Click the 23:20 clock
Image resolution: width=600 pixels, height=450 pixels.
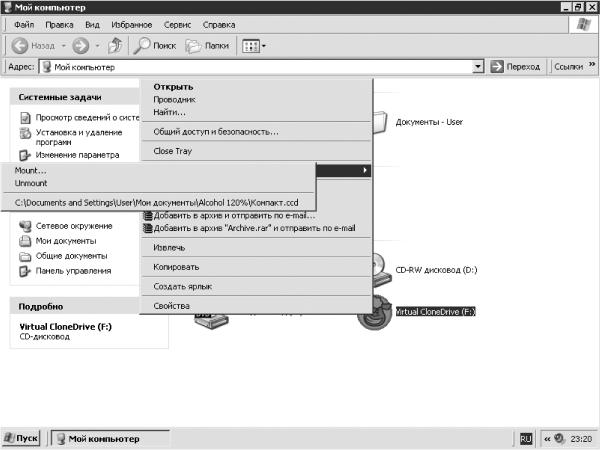581,439
